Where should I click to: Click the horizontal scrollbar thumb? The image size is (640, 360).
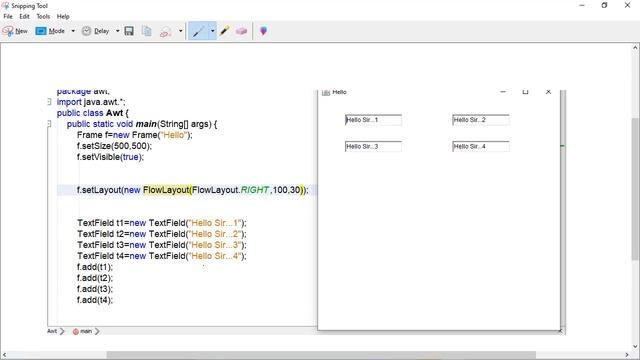[x=321, y=355]
